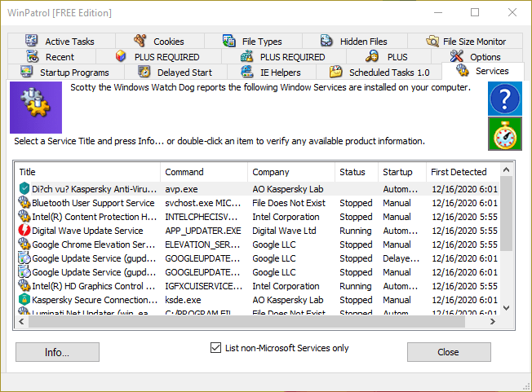532x392 pixels.
Task: Click the Info... button
Action: point(57,352)
